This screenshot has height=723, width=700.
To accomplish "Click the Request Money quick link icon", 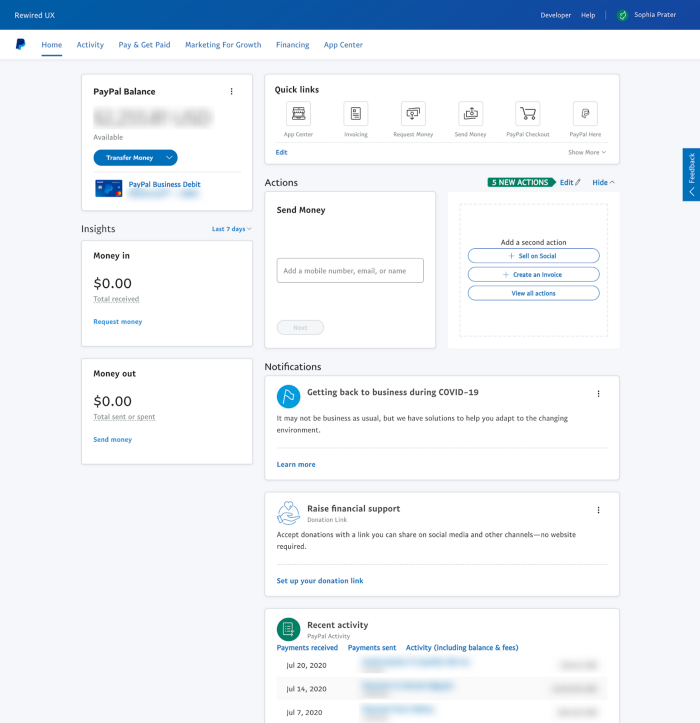I will (x=413, y=113).
